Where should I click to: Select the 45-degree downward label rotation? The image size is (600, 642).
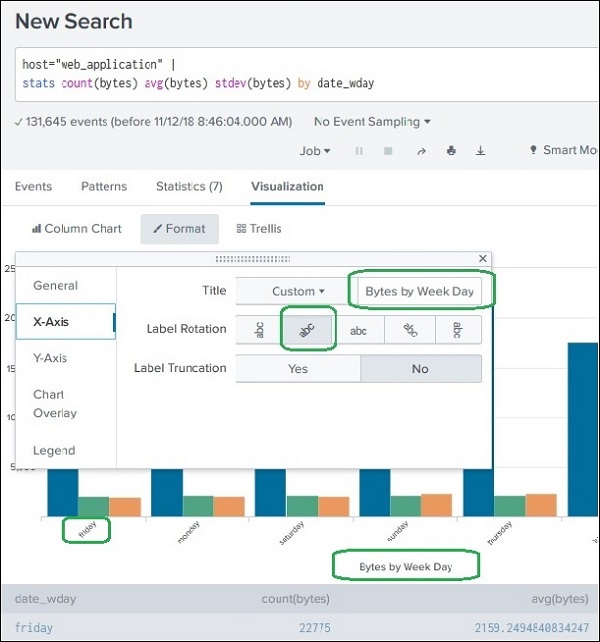point(408,330)
